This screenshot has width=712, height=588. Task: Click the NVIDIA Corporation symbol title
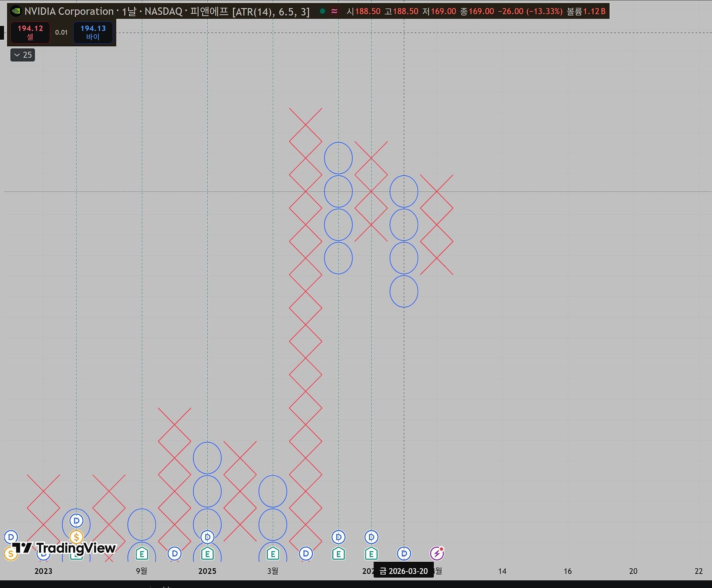(x=69, y=11)
